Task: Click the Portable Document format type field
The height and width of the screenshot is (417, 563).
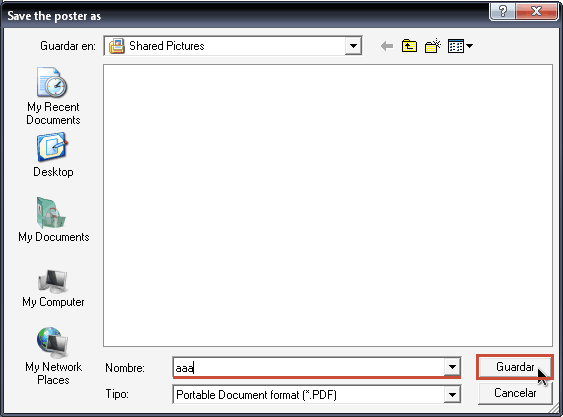Action: (x=308, y=395)
